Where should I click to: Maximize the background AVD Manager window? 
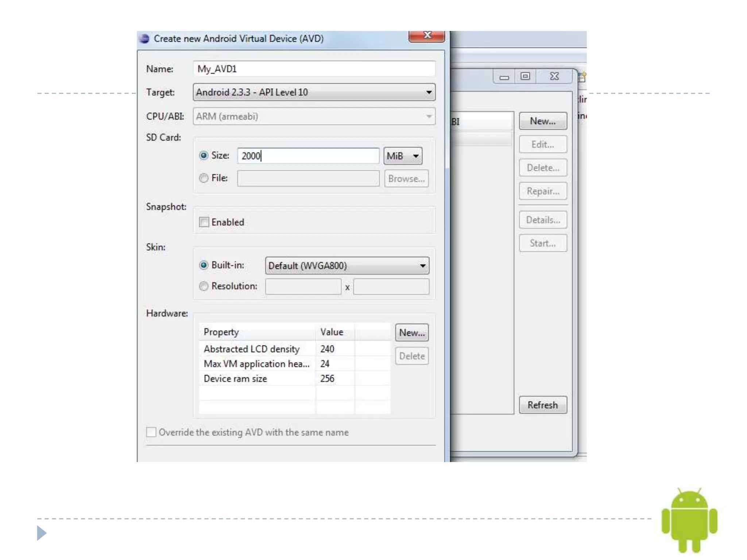525,76
